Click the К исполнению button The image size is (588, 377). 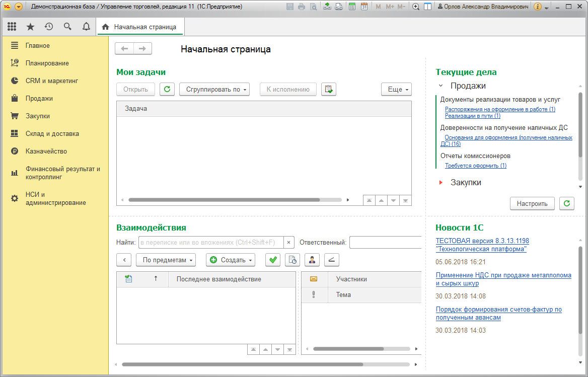click(x=288, y=89)
